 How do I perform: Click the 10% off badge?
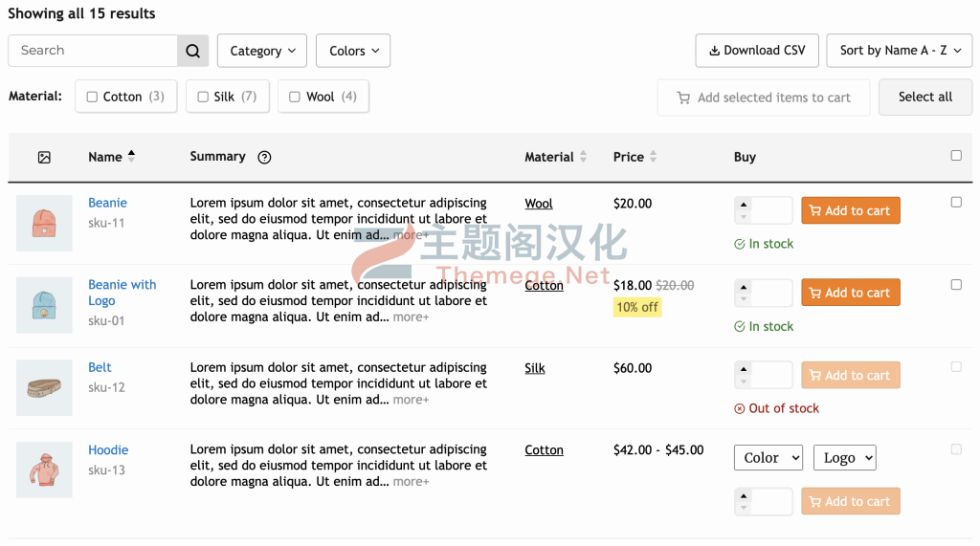click(x=637, y=307)
